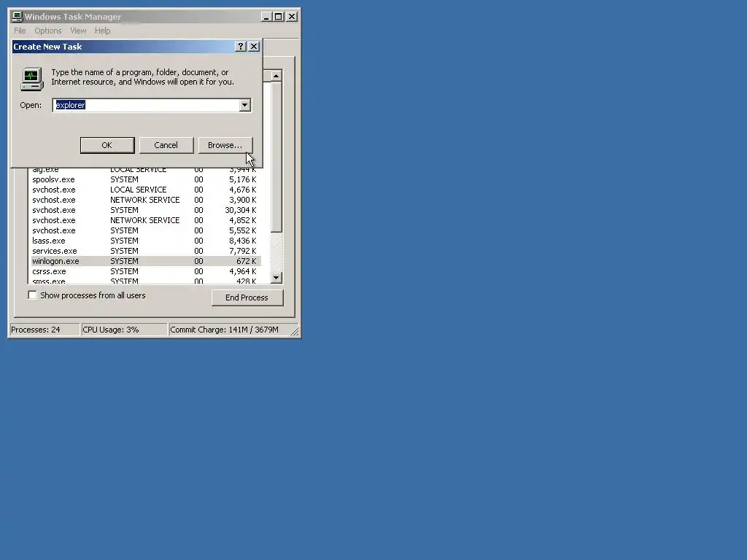
Task: Select the services.exe process row
Action: (x=144, y=251)
